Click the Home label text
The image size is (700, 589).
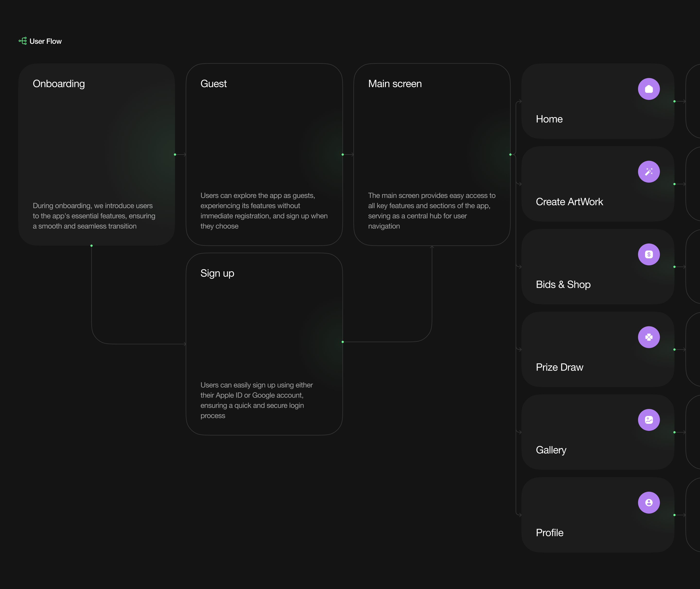tap(549, 119)
